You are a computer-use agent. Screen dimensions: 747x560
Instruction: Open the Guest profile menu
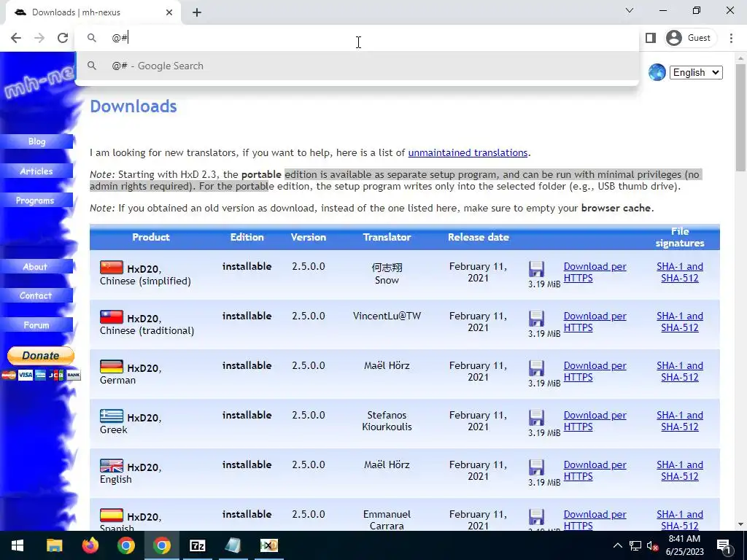[x=689, y=38]
